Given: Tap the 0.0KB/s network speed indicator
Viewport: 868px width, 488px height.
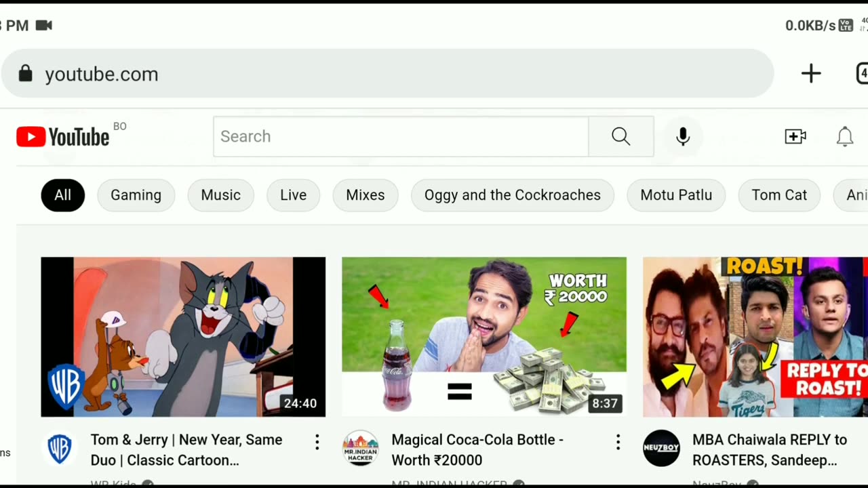Looking at the screenshot, I should point(810,26).
